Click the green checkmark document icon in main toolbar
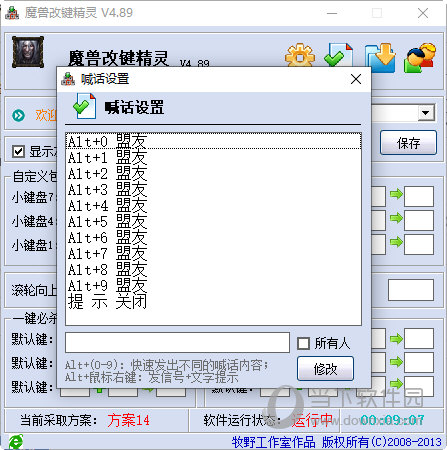 (338, 55)
